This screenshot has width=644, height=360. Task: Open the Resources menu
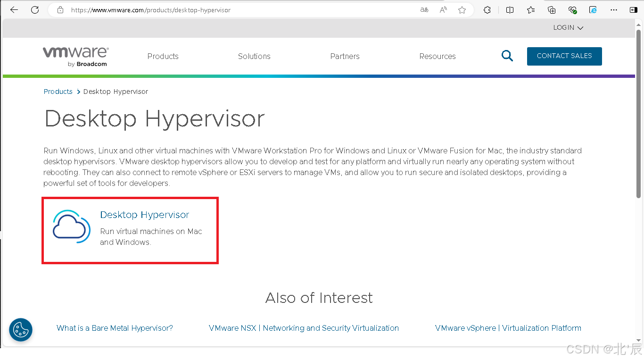pos(438,56)
